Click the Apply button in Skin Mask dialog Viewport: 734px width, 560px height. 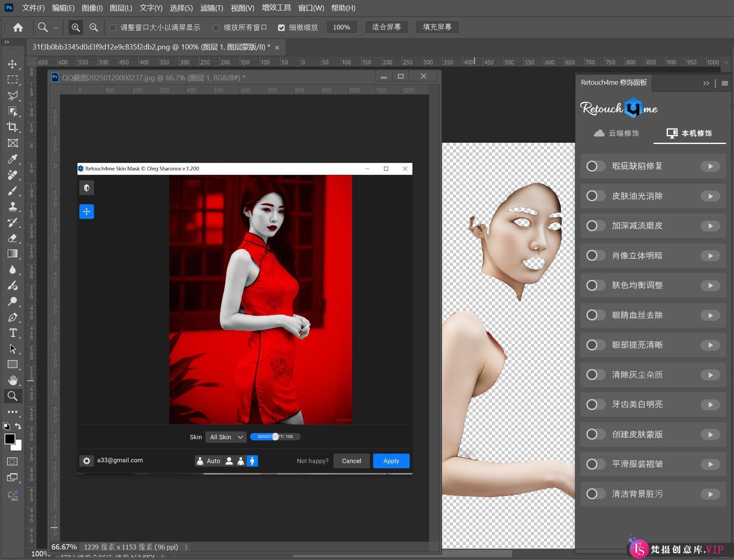tap(391, 461)
